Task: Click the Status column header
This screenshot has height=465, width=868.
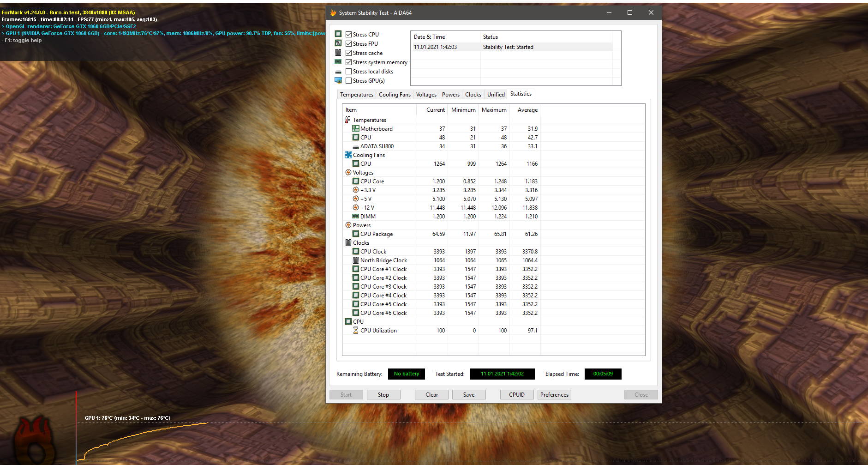Action: click(x=546, y=37)
